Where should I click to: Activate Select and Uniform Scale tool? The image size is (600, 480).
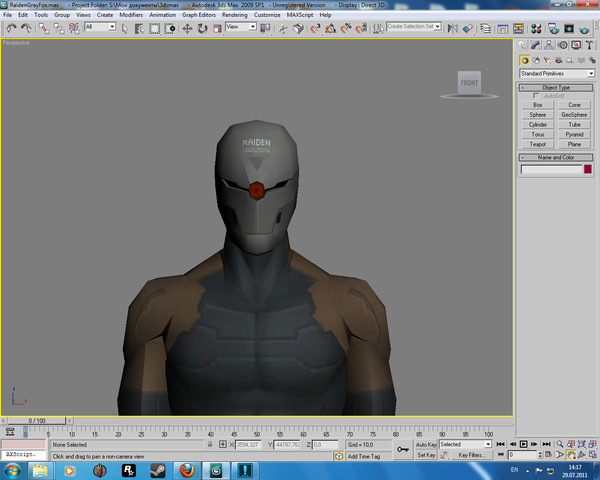(x=217, y=29)
